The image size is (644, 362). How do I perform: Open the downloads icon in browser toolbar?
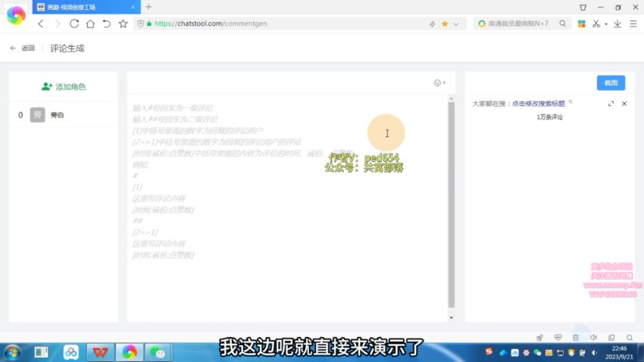coord(617,23)
